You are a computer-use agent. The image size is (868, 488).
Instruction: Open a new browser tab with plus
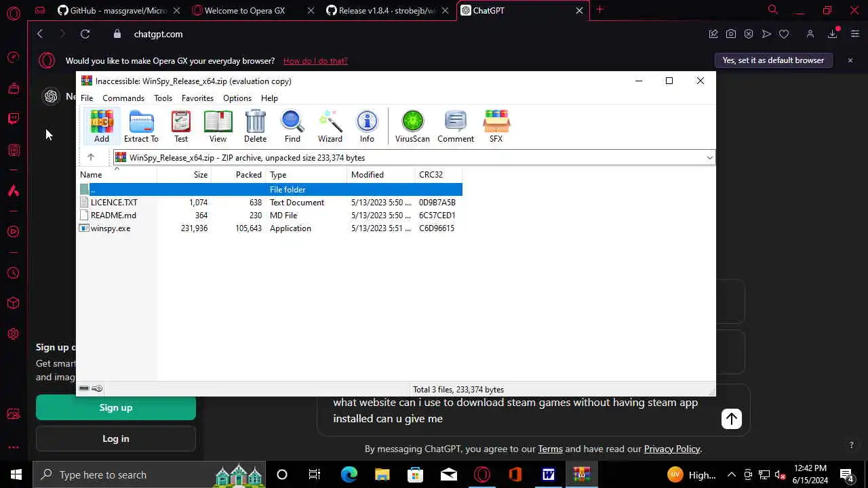point(599,10)
